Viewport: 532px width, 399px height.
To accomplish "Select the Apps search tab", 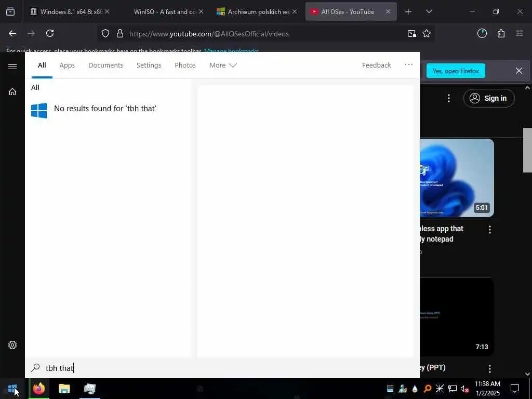I will [67, 65].
